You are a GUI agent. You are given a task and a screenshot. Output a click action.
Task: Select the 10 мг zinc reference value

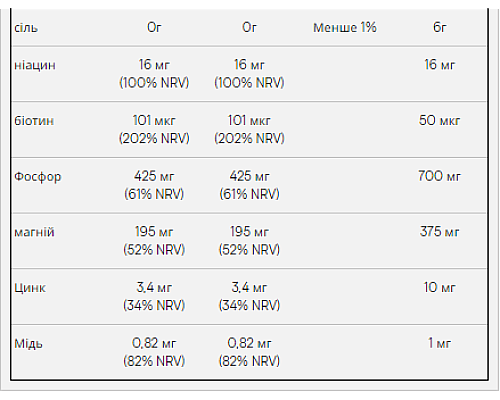440,287
